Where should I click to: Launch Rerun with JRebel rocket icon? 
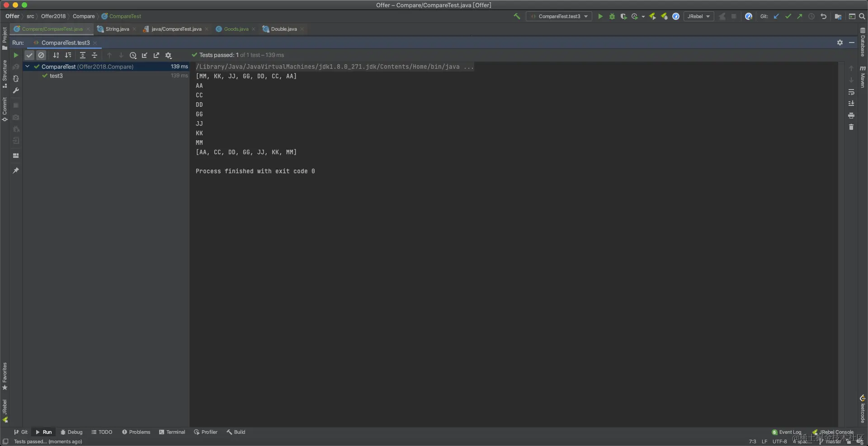[x=652, y=16]
